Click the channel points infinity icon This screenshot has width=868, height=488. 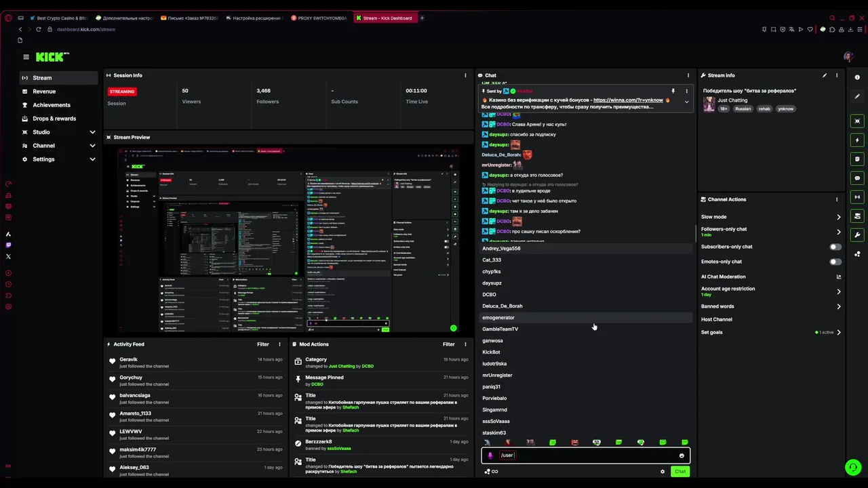(x=494, y=472)
